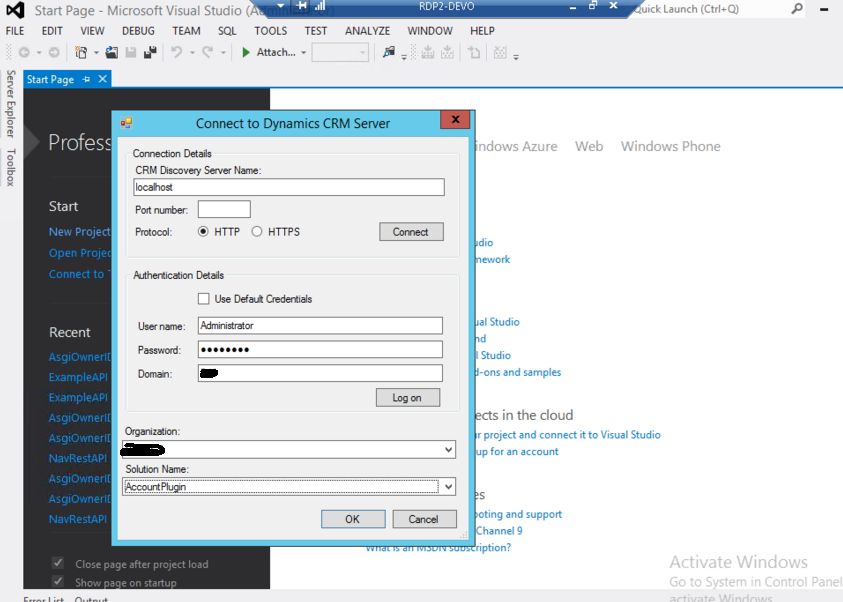Select the HTTPS protocol radio button
Image resolution: width=843 pixels, height=602 pixels.
(x=257, y=231)
